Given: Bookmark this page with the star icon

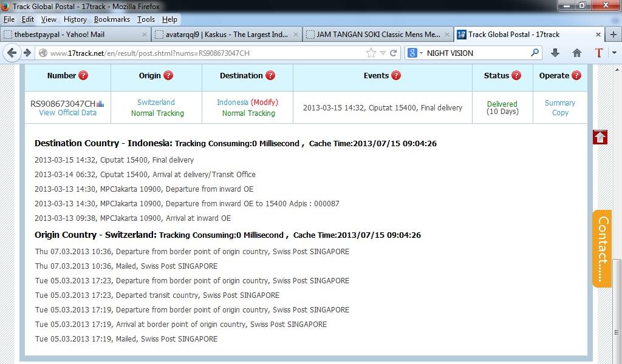Looking at the screenshot, I should pyautogui.click(x=371, y=53).
